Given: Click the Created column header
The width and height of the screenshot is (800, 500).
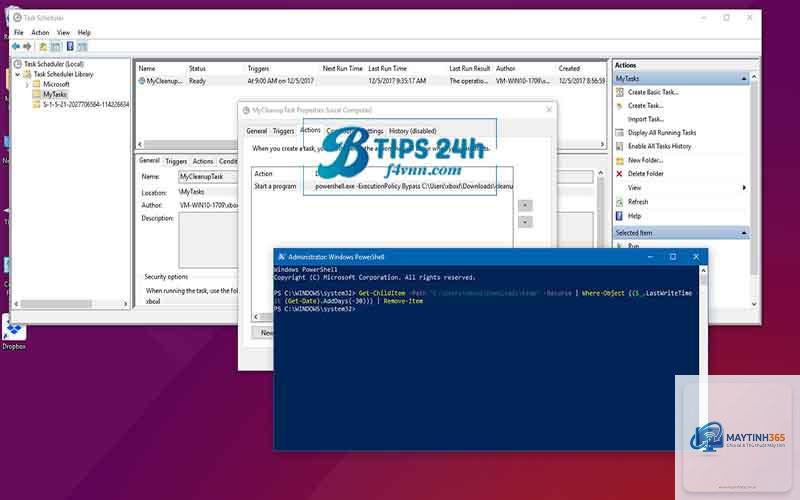Looking at the screenshot, I should [x=569, y=68].
